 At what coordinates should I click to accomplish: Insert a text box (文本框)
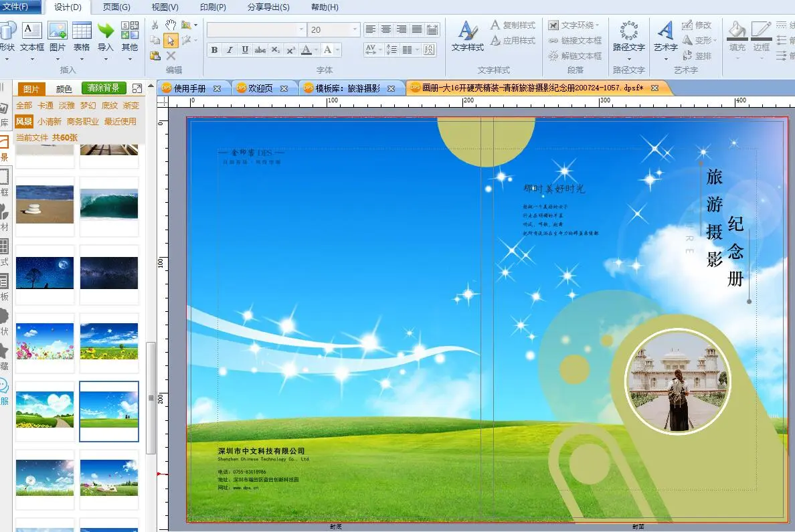[x=31, y=37]
